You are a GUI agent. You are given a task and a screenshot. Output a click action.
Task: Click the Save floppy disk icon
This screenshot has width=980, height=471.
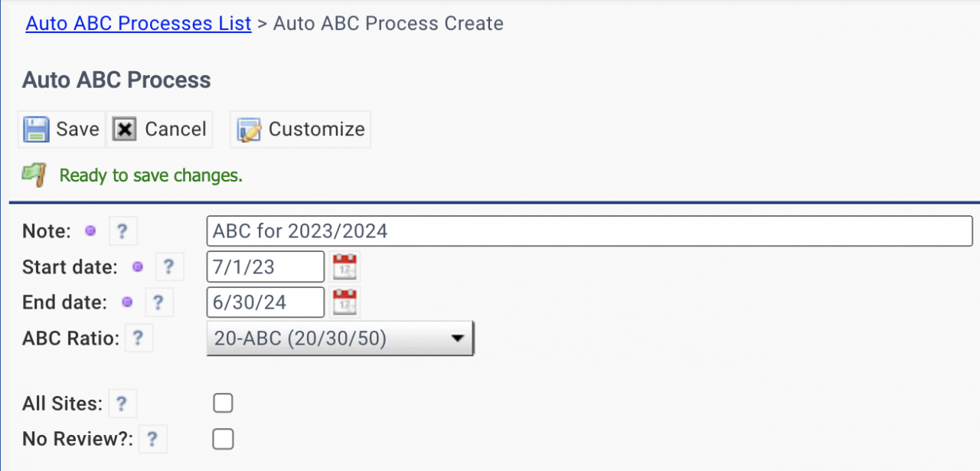36,129
